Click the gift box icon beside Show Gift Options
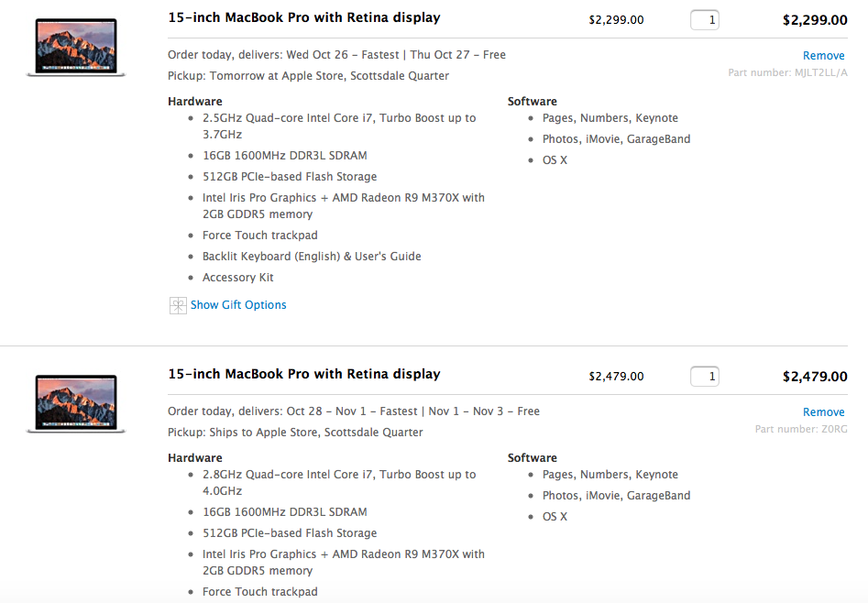The image size is (868, 603). coord(178,305)
